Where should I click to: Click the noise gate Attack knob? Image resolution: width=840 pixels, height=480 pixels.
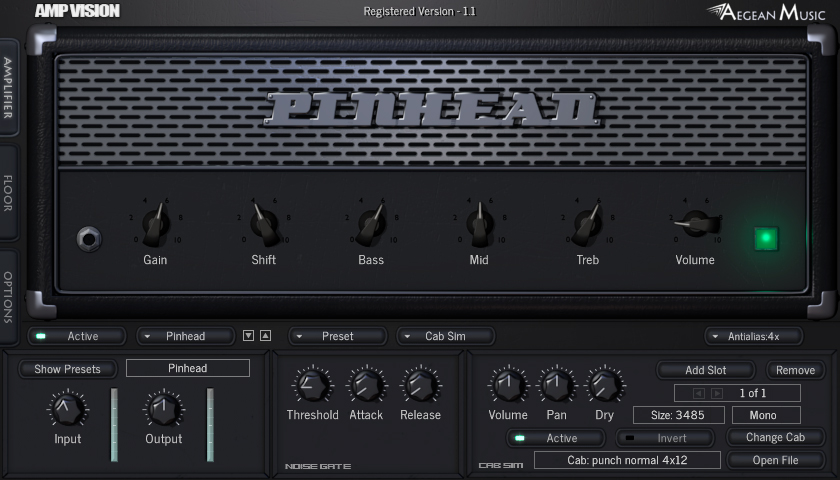point(366,385)
